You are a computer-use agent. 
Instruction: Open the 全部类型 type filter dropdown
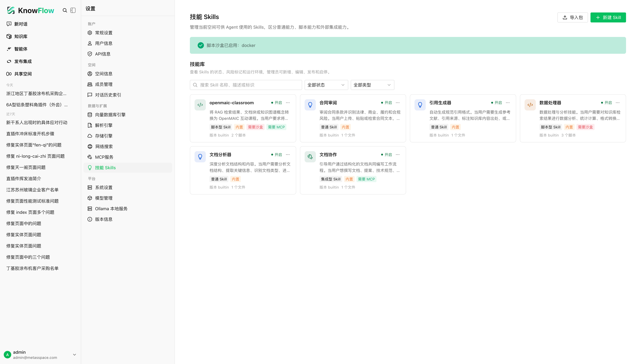point(372,85)
